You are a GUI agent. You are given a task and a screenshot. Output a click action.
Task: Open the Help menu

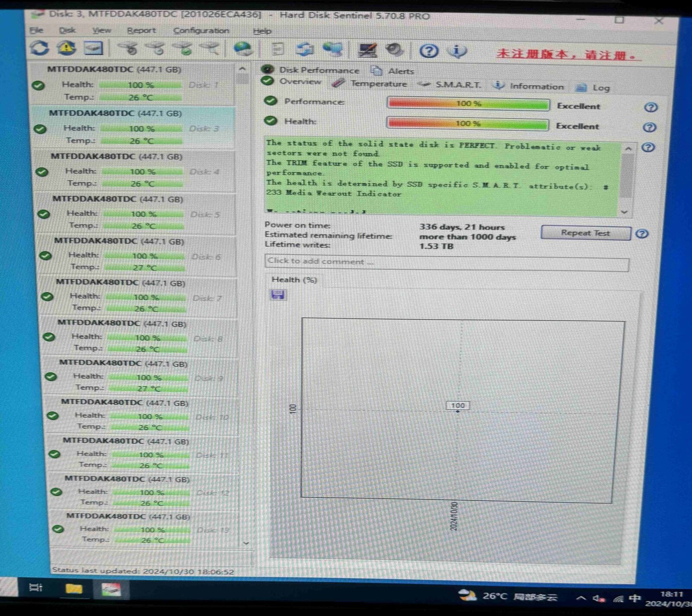262,31
